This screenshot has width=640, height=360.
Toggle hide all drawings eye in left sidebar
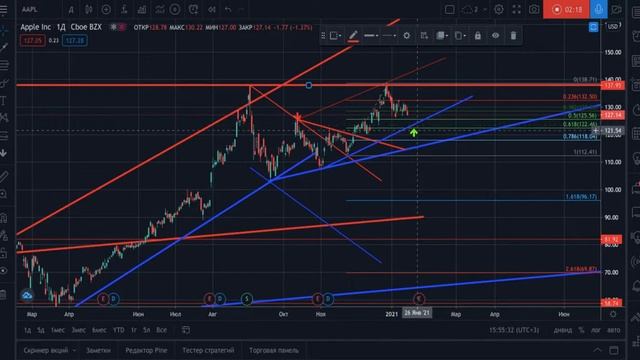4,271
